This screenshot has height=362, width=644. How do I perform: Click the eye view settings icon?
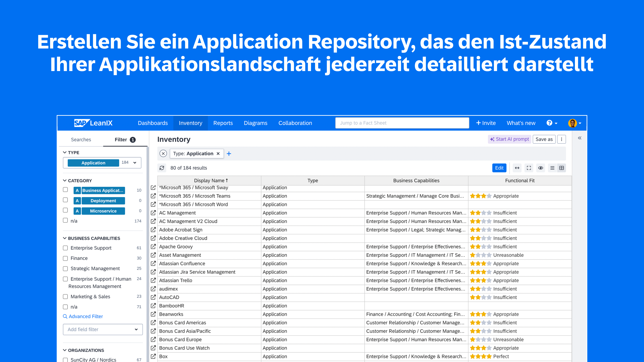(540, 168)
